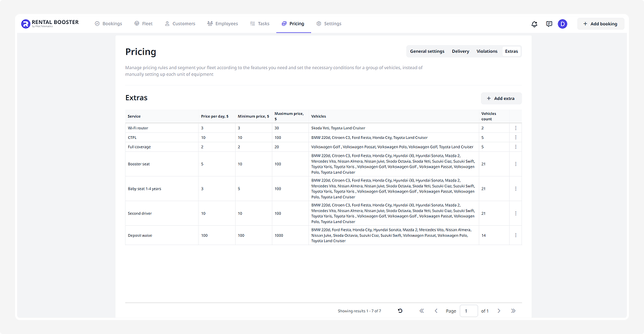Viewport: 644px width, 334px height.
Task: Open the Bookings menu
Action: (x=108, y=24)
